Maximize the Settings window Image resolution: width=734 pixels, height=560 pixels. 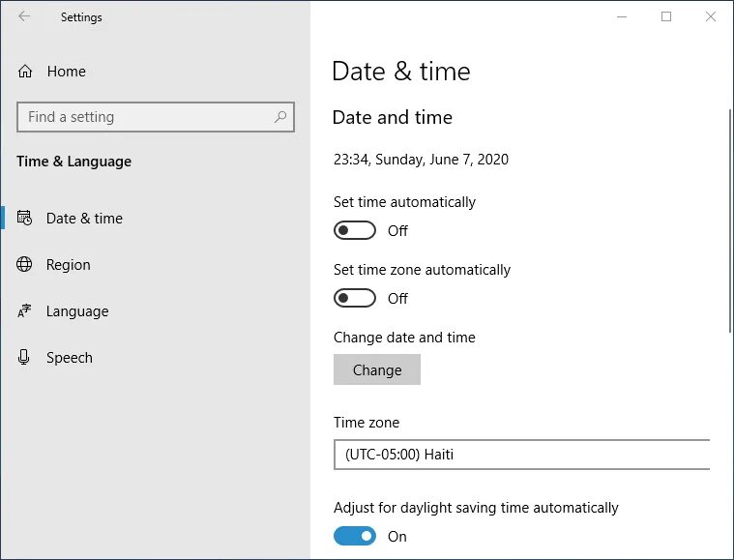click(666, 16)
